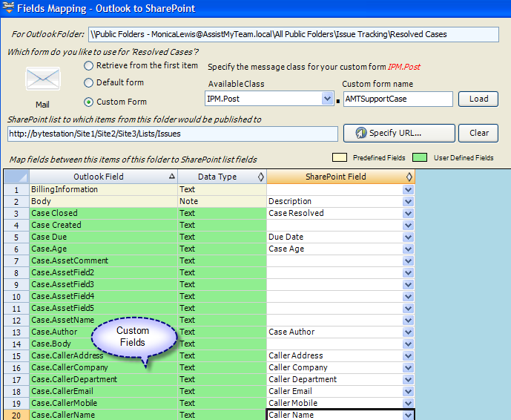Click the Custom form name text field

coord(398,99)
